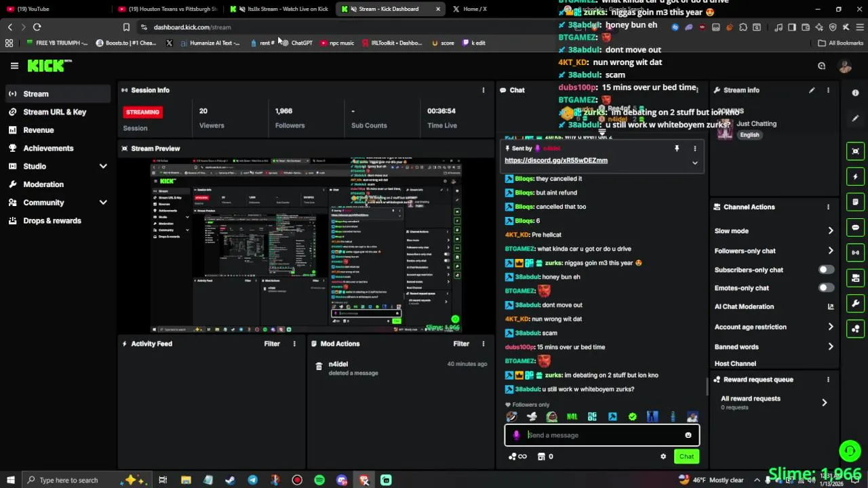Screen dimensions: 868x488
Task: Click the green support headset button
Action: [x=850, y=450]
